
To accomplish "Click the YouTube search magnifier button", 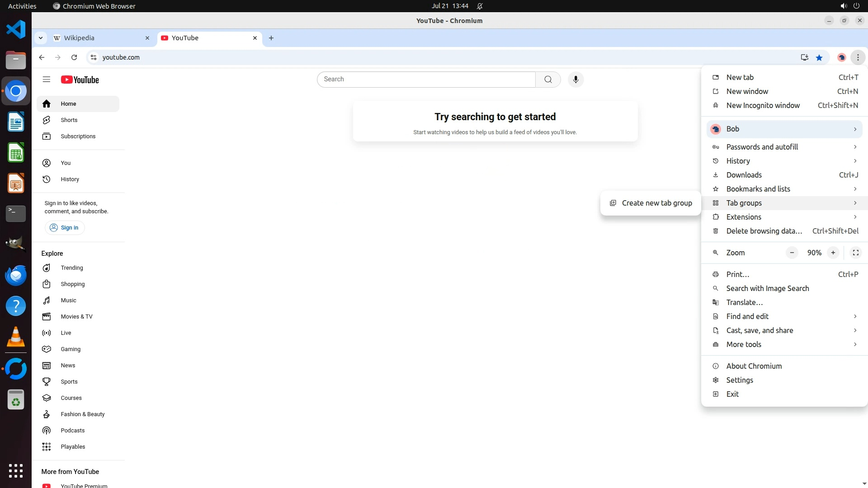I will click(548, 80).
